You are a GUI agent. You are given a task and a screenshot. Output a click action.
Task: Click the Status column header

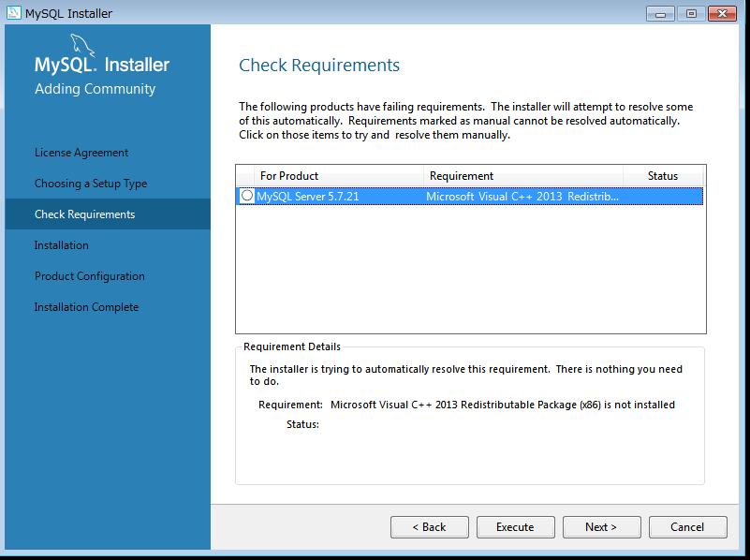pyautogui.click(x=663, y=176)
